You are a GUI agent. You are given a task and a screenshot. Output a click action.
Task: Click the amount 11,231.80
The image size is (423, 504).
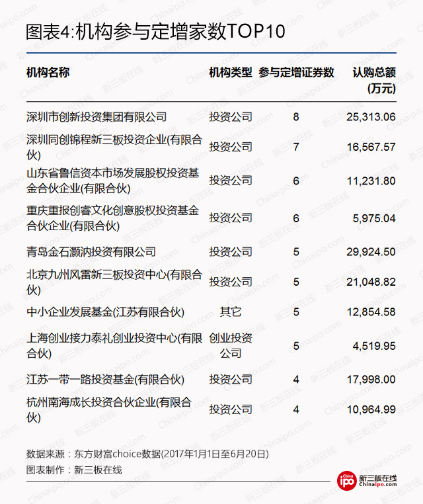[371, 181]
